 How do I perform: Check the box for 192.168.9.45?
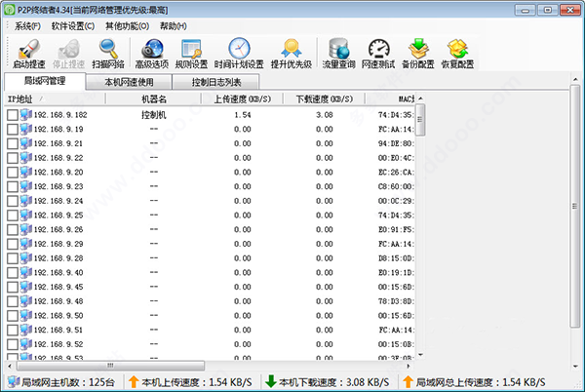[x=13, y=287]
